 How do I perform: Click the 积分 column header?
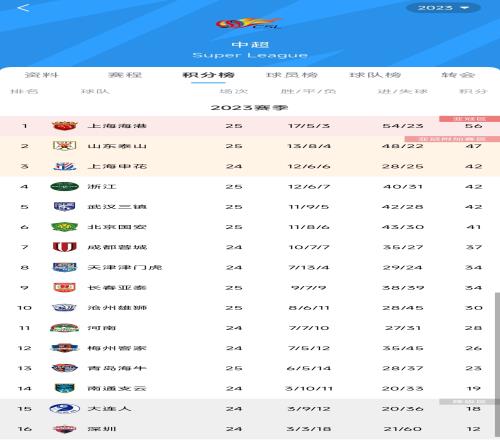pyautogui.click(x=473, y=91)
